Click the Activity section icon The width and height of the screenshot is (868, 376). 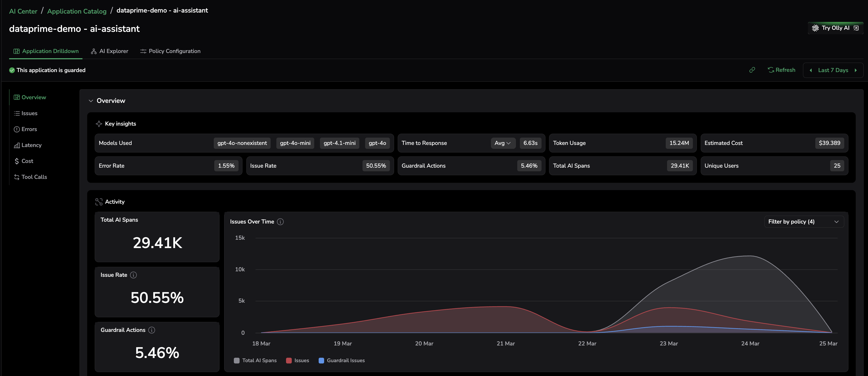(99, 202)
